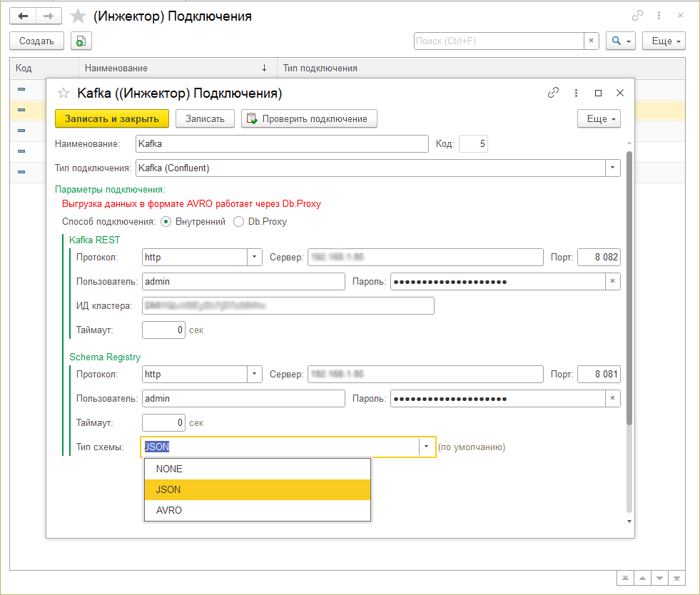Click Проверить подключение button

(309, 118)
